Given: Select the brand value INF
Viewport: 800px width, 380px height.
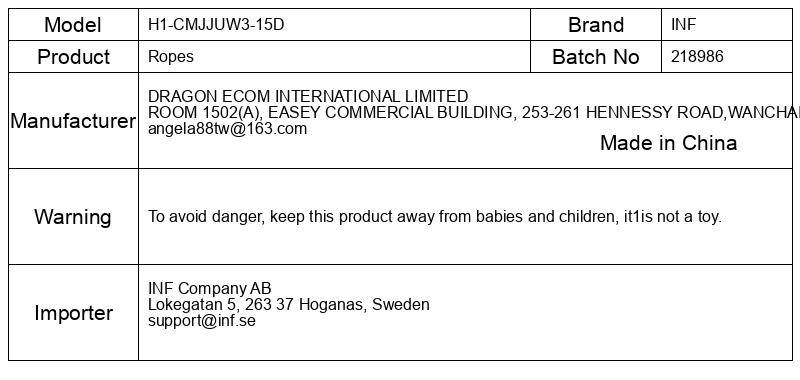Looking at the screenshot, I should click(683, 24).
